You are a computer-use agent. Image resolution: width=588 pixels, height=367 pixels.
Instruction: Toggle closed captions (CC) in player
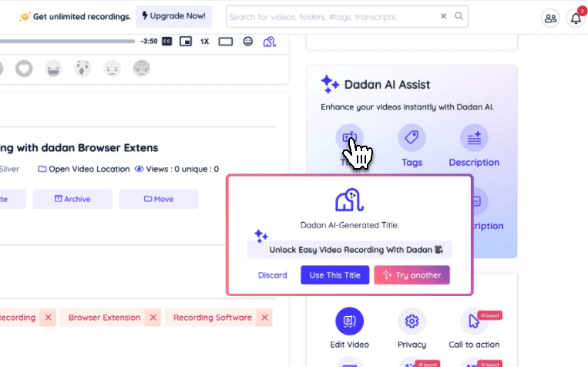tap(167, 42)
